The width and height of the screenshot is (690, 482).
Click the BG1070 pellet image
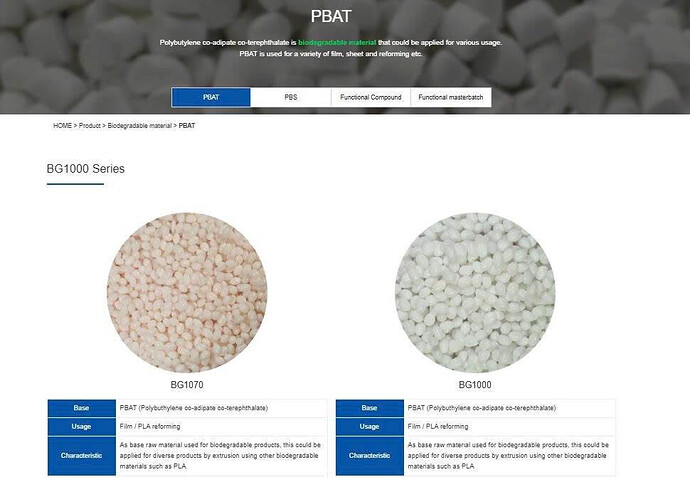pyautogui.click(x=187, y=293)
